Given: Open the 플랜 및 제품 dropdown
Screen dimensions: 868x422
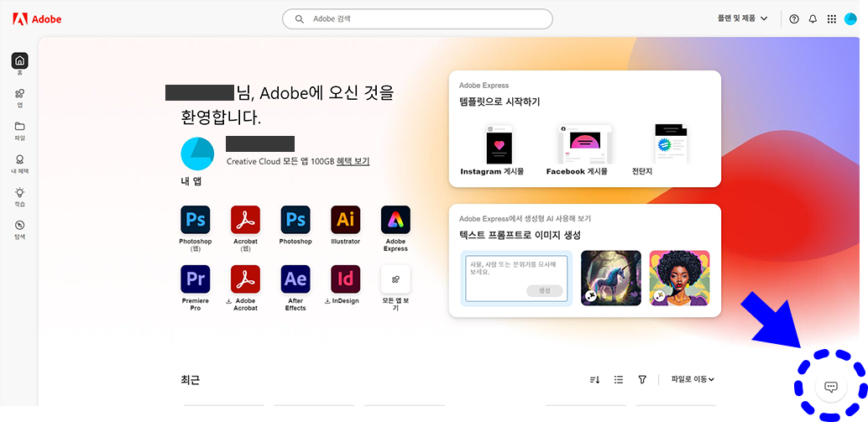Looking at the screenshot, I should (x=742, y=18).
